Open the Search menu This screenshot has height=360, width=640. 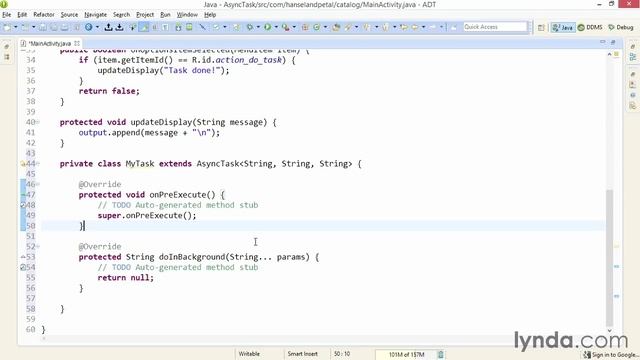click(121, 15)
